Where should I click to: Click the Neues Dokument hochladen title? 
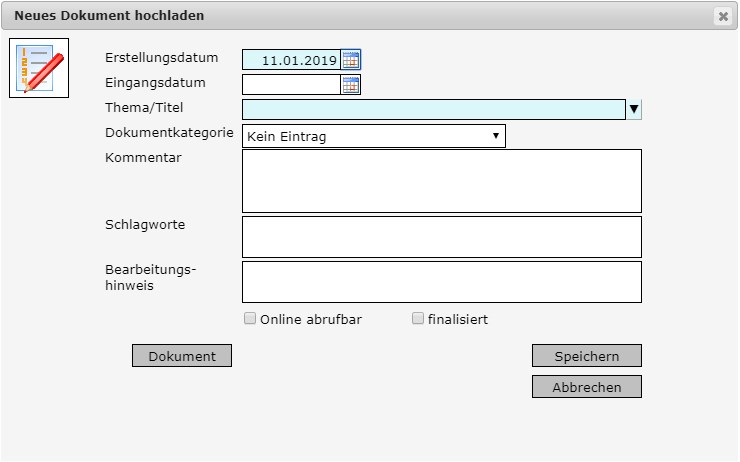[109, 16]
